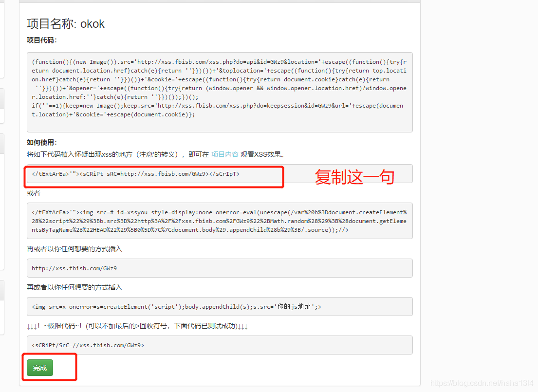538x392 pixels.
Task: Click the 或者 text
Action: (x=34, y=193)
